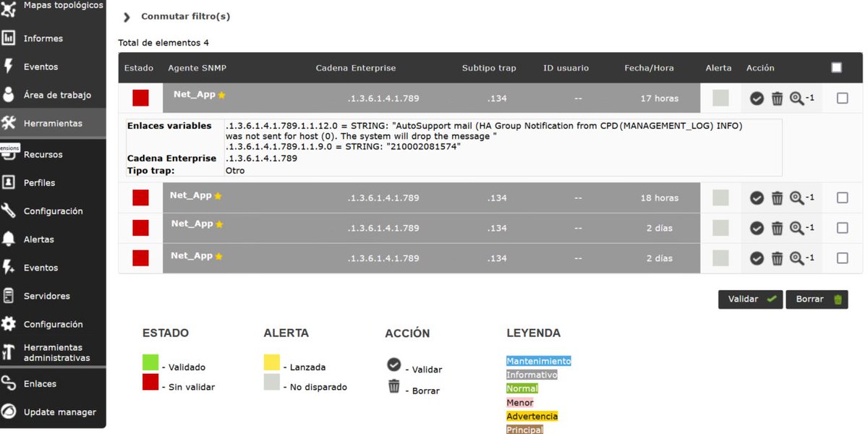Collapse trap details with the magnifier -1 icon
This screenshot has height=434, width=868.
798,98
